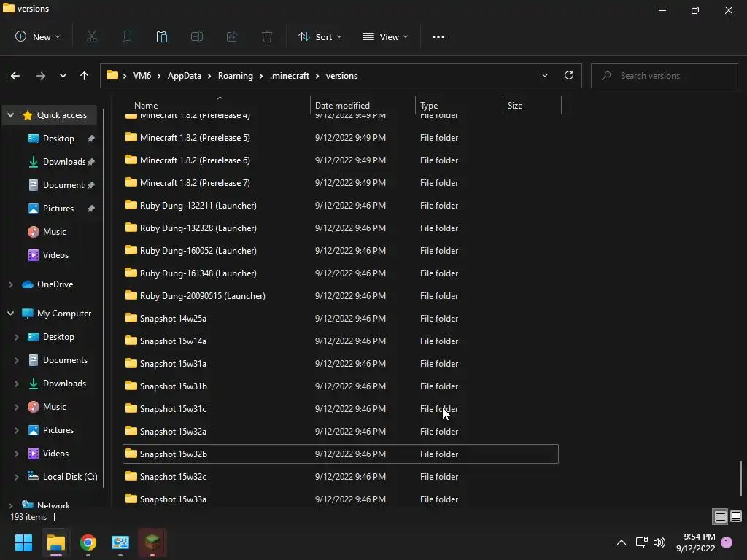Go forward with the right arrow
Image resolution: width=747 pixels, height=560 pixels.
[41, 76]
